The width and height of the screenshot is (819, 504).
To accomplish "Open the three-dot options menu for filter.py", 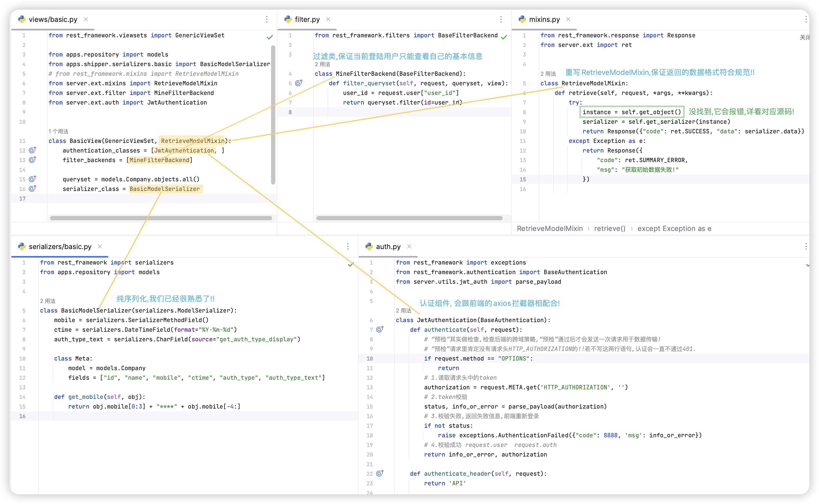I will click(x=500, y=19).
